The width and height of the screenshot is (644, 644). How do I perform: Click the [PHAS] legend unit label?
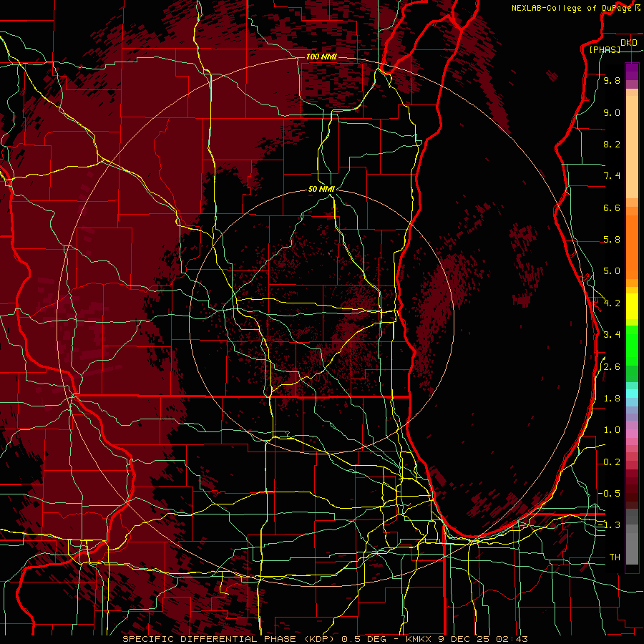[605, 50]
